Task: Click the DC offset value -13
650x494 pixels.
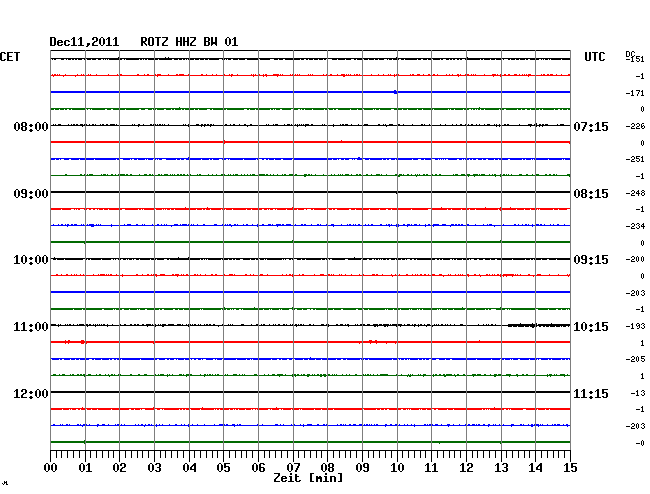Action: tap(638, 393)
